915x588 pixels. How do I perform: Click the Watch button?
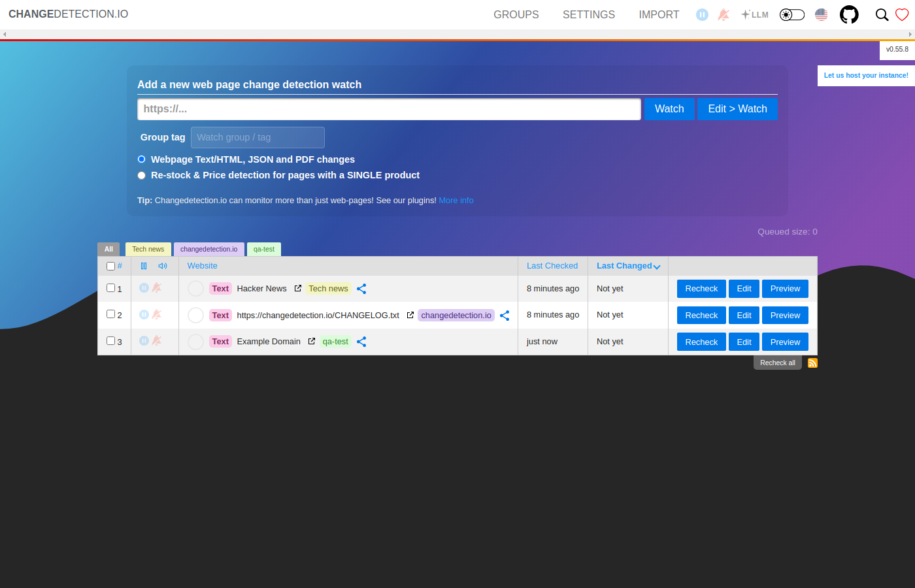tap(669, 109)
